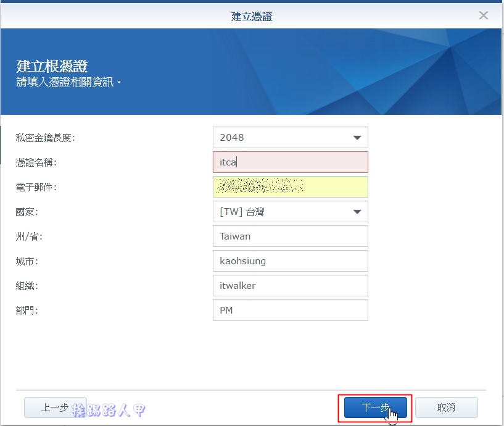504x426 pixels.
Task: Click the 部門 label text
Action: pos(27,311)
